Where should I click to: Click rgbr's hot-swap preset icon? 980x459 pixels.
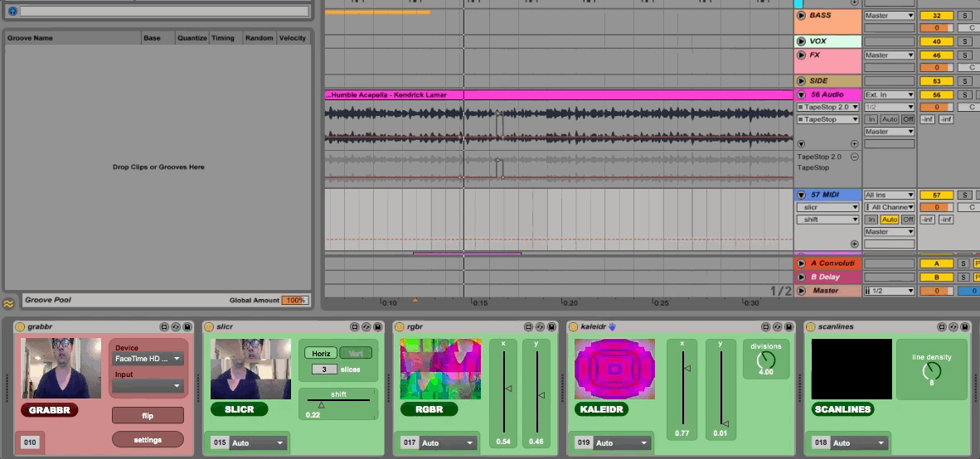pyautogui.click(x=540, y=326)
